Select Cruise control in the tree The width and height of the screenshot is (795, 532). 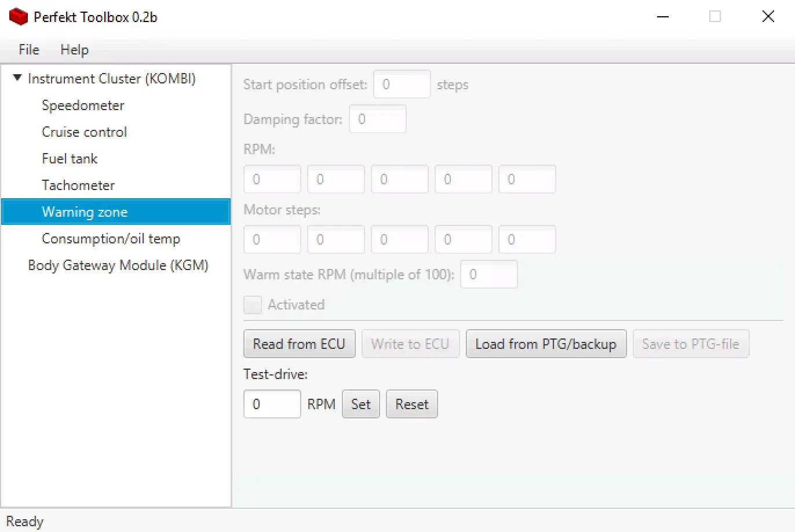pos(84,132)
